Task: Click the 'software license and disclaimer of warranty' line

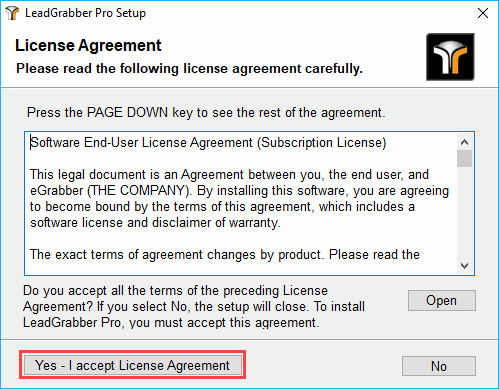Action: (x=155, y=223)
